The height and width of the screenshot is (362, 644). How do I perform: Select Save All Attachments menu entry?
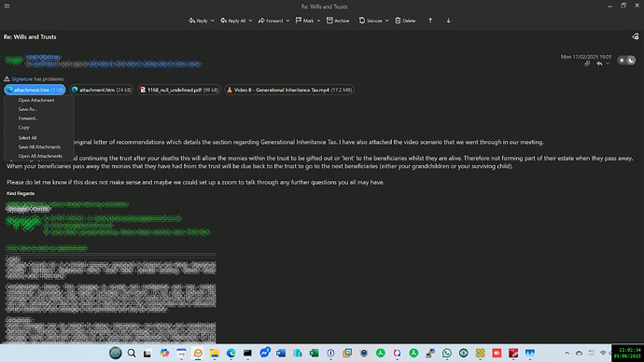tap(39, 146)
